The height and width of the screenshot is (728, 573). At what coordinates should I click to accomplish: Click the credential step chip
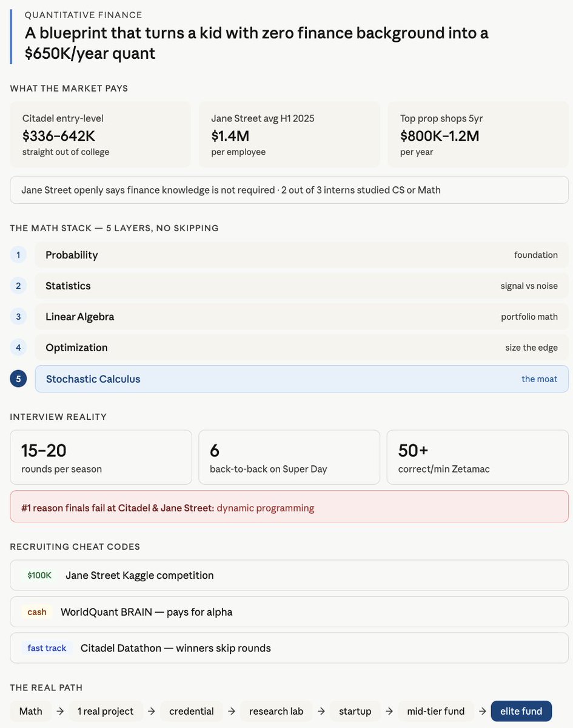192,711
